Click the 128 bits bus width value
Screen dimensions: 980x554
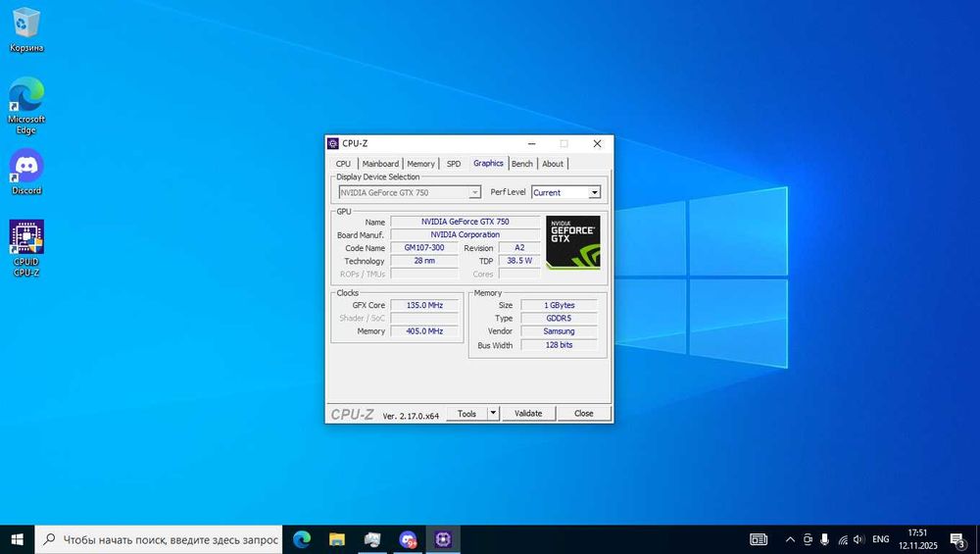point(559,345)
